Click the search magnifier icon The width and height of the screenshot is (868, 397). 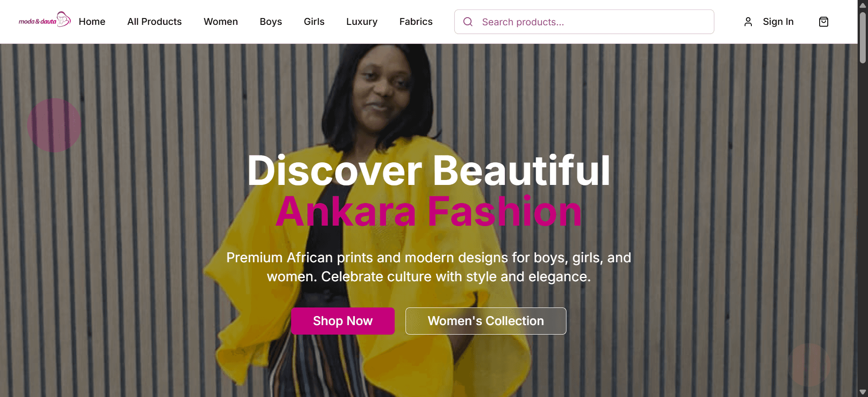click(468, 22)
